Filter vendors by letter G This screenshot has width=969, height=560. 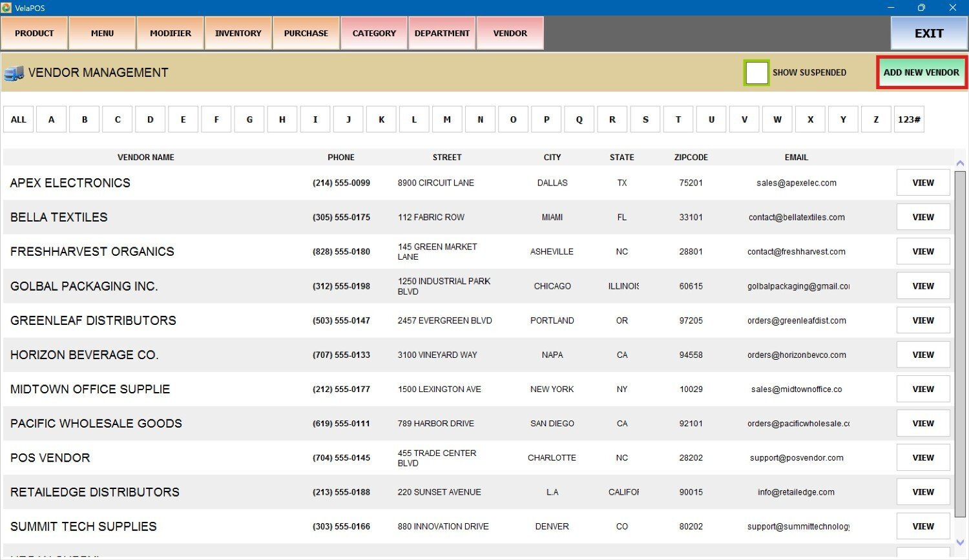[x=249, y=119]
